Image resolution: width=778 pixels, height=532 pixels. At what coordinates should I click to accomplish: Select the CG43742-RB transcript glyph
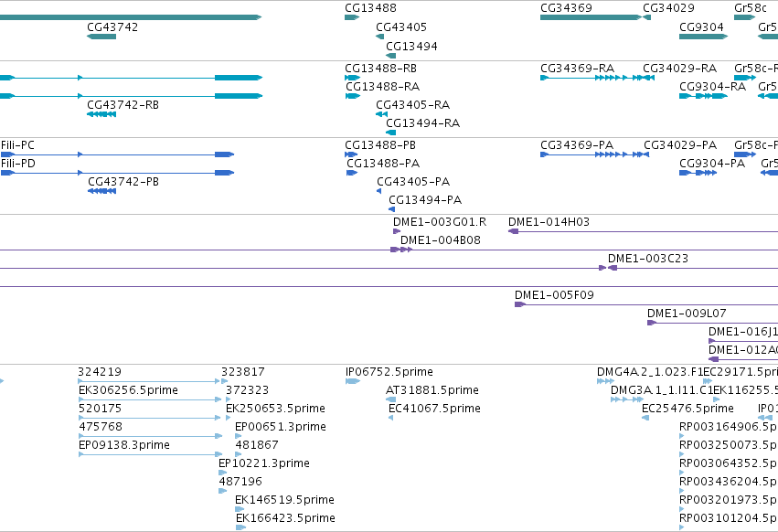[x=101, y=114]
